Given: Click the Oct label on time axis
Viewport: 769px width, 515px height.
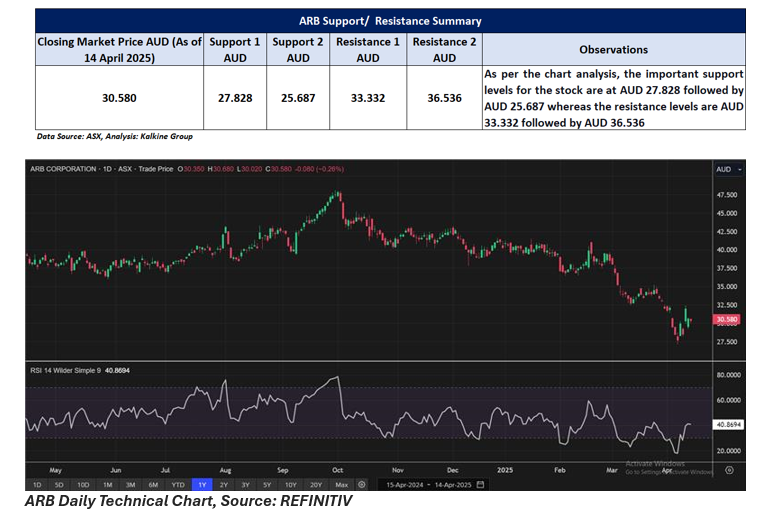Looking at the screenshot, I should click(337, 470).
